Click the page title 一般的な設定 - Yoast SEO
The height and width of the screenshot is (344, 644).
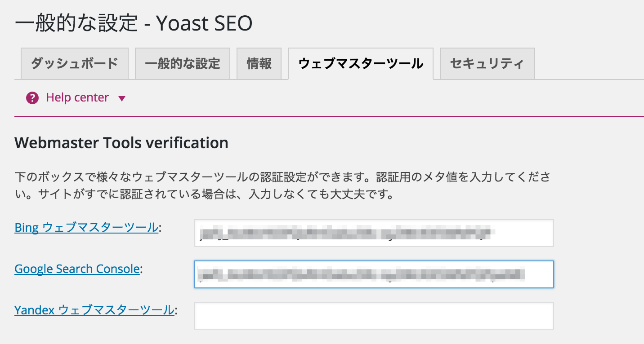pyautogui.click(x=134, y=23)
